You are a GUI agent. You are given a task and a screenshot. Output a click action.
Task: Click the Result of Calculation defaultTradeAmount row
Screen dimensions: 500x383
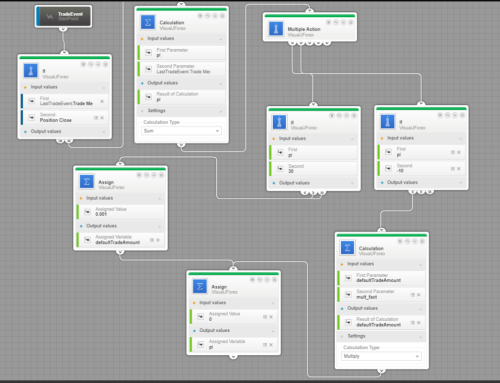381,322
